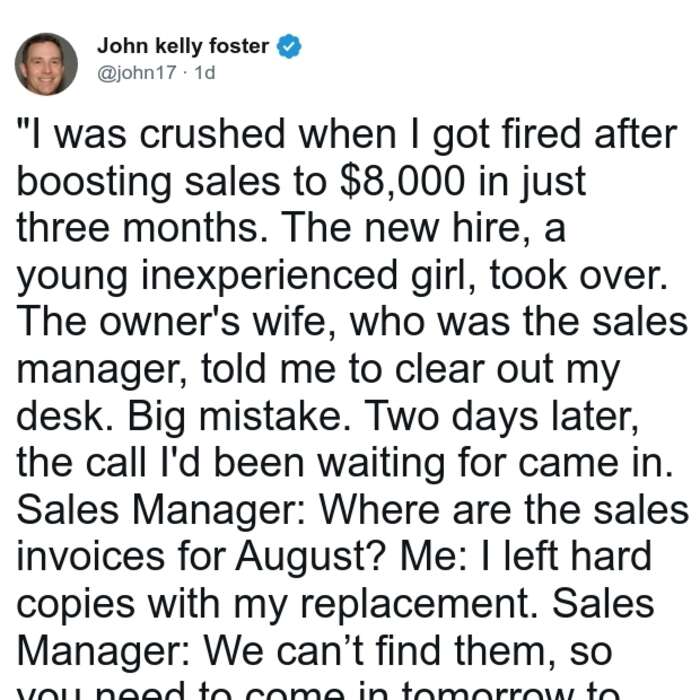Click the "$8,000" amount in the tweet

point(402,181)
